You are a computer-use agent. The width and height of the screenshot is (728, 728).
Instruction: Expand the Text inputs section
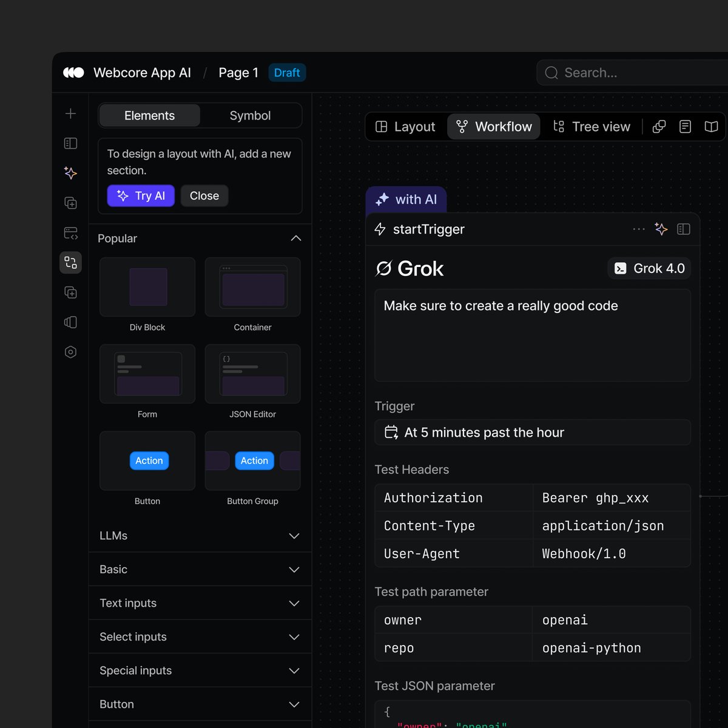pyautogui.click(x=200, y=603)
